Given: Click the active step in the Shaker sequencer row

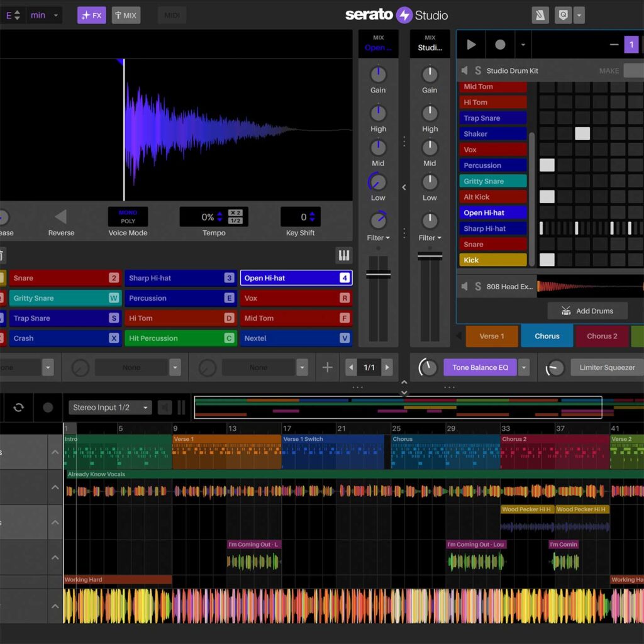Looking at the screenshot, I should pyautogui.click(x=582, y=133).
